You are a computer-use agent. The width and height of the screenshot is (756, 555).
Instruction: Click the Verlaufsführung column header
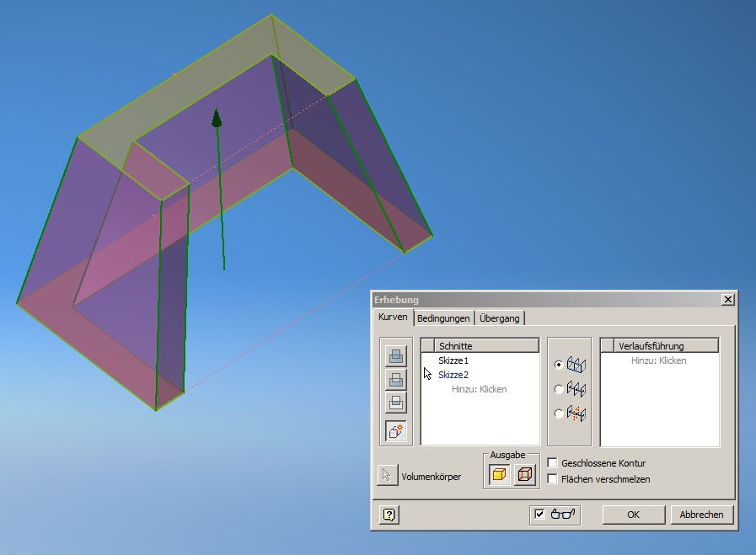tap(666, 345)
